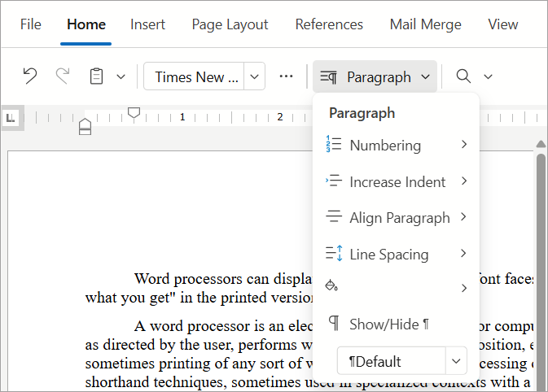548x392 pixels.
Task: Click the tab stop selector on ruler
Action: [x=11, y=118]
